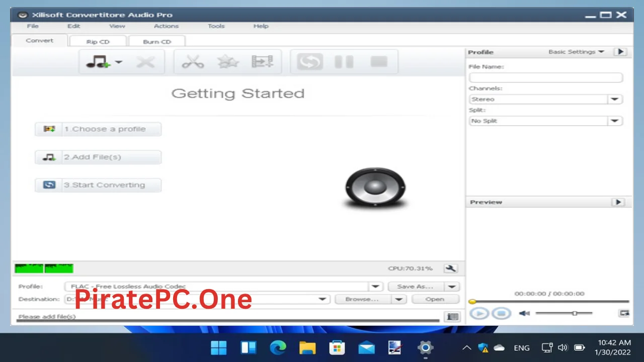
Task: Open the Edit menu
Action: [74, 26]
